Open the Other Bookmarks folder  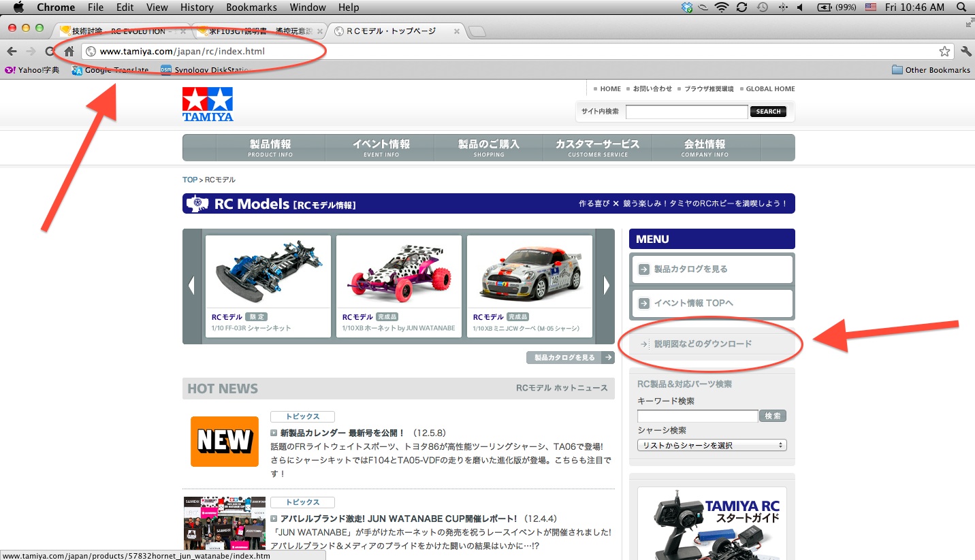click(931, 69)
